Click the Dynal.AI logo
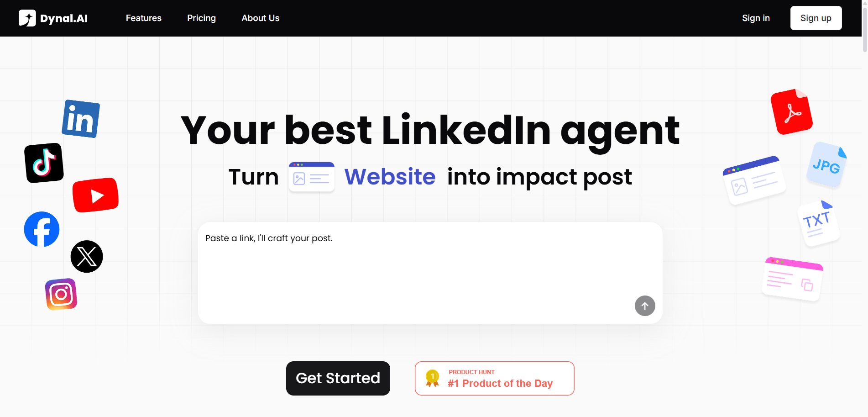The height and width of the screenshot is (417, 868). 53,18
